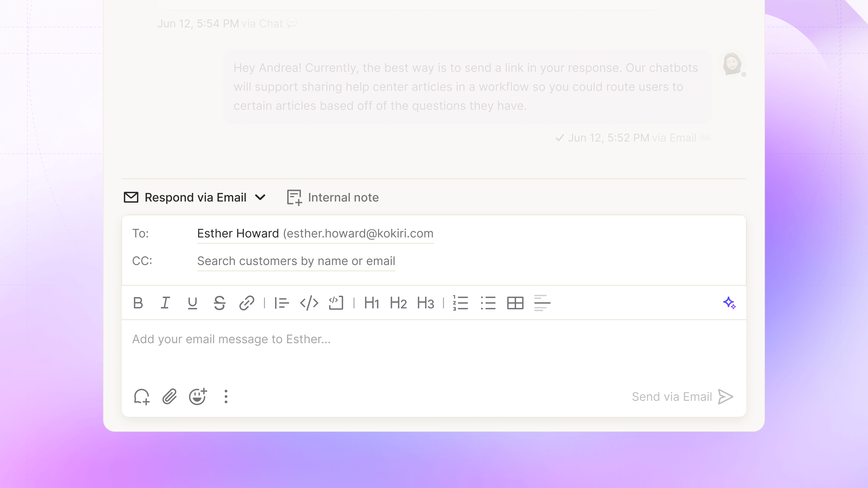Insert a hyperlink
The image size is (868, 488).
point(247,303)
